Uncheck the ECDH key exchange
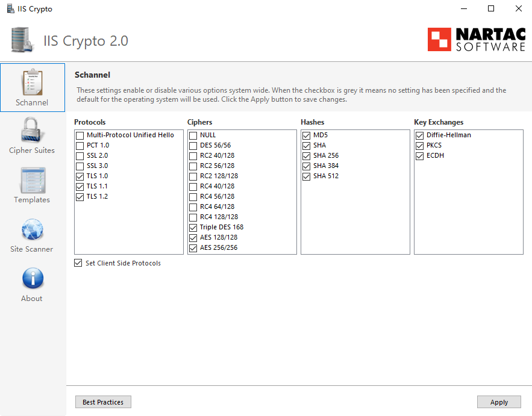The width and height of the screenshot is (532, 416). tap(420, 156)
